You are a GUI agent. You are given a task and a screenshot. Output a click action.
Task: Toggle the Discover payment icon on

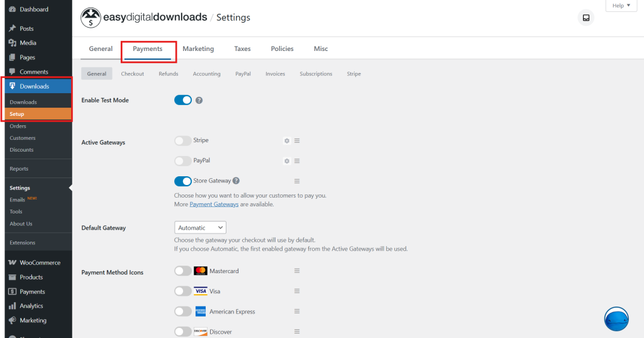[x=183, y=332]
